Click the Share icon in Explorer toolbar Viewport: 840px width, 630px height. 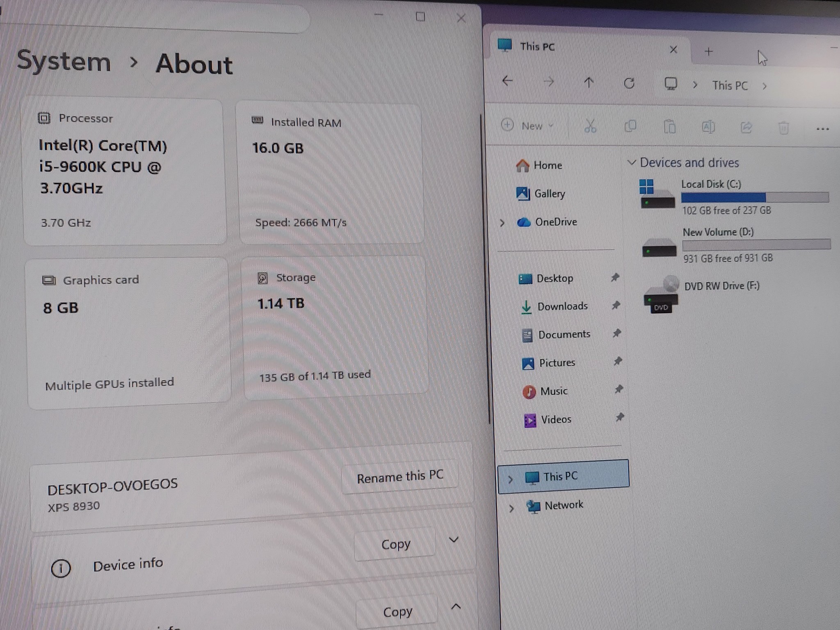[746, 128]
